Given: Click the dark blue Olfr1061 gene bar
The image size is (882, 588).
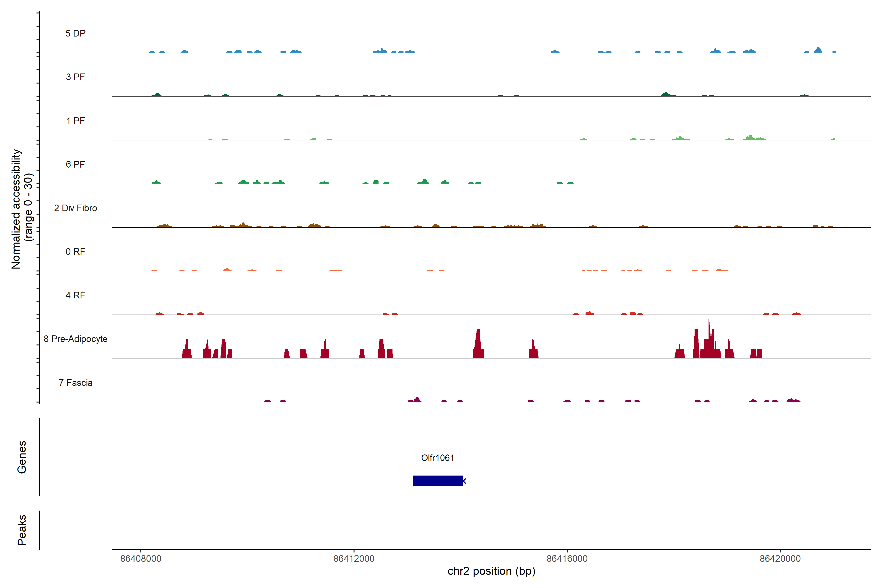Looking at the screenshot, I should (x=438, y=481).
